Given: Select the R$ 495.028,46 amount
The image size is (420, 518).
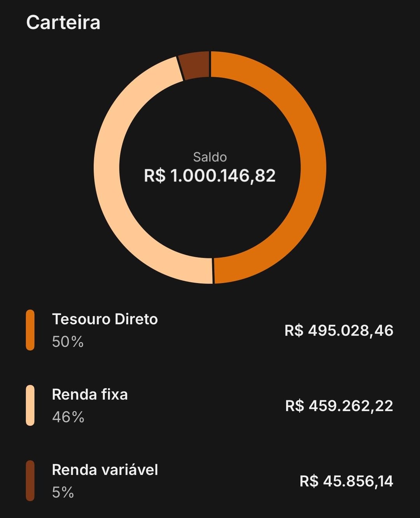Looking at the screenshot, I should (x=339, y=331).
